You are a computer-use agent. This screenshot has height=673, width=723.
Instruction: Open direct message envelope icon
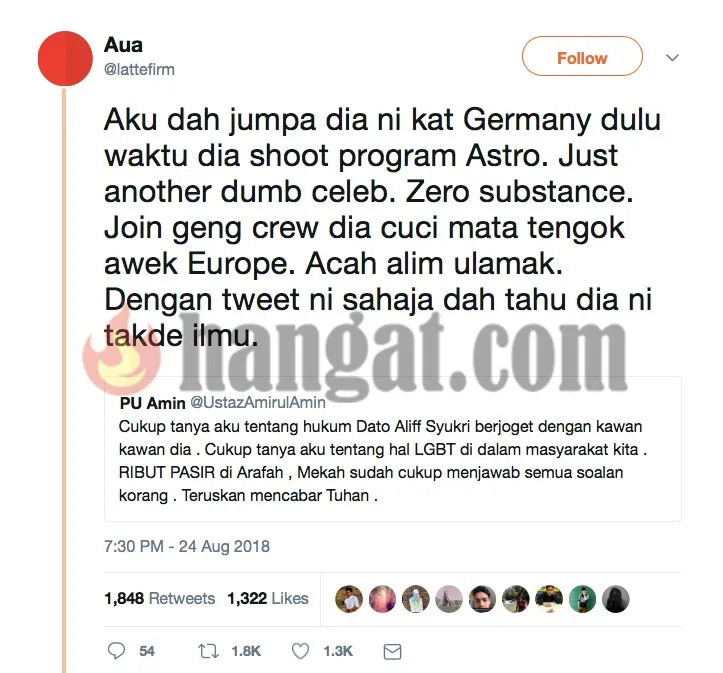pos(392,652)
